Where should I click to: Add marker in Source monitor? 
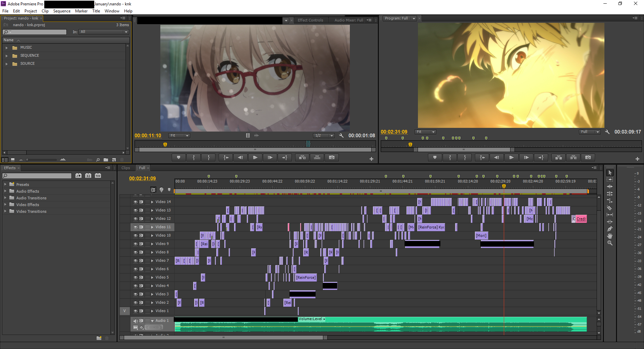[x=178, y=157]
